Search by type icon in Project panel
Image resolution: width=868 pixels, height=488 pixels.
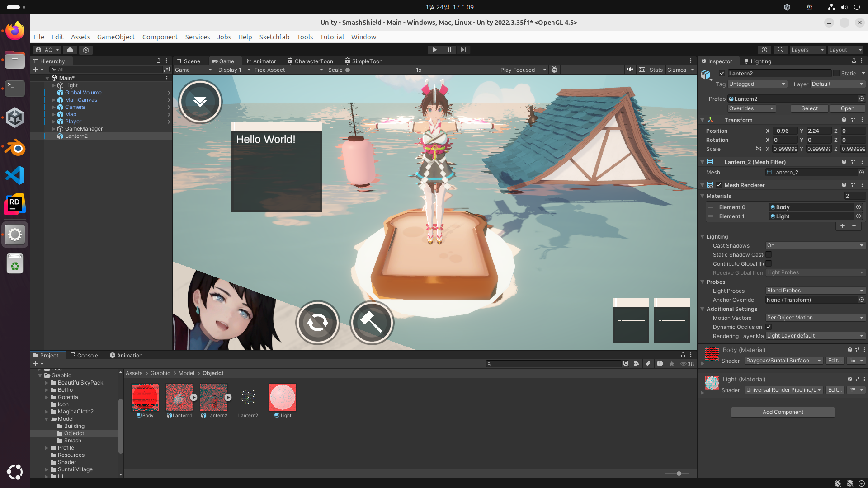637,364
